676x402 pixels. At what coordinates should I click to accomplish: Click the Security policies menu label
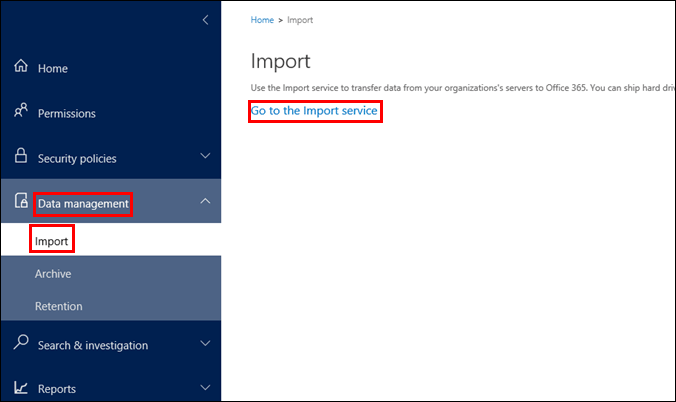(77, 158)
